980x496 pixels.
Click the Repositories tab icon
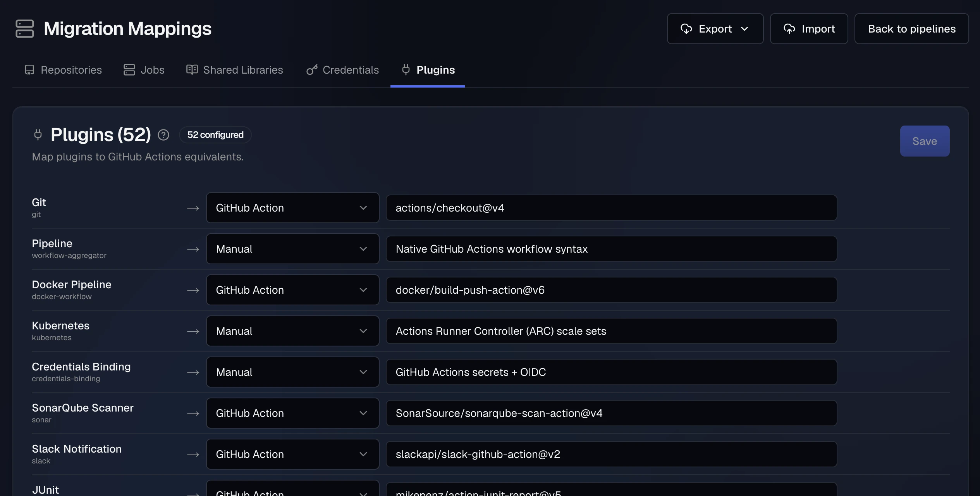pyautogui.click(x=29, y=70)
